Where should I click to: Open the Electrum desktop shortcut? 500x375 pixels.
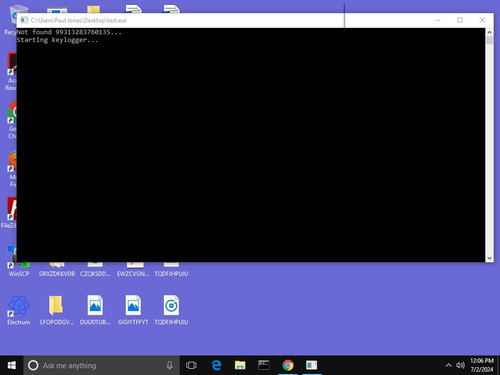[19, 309]
